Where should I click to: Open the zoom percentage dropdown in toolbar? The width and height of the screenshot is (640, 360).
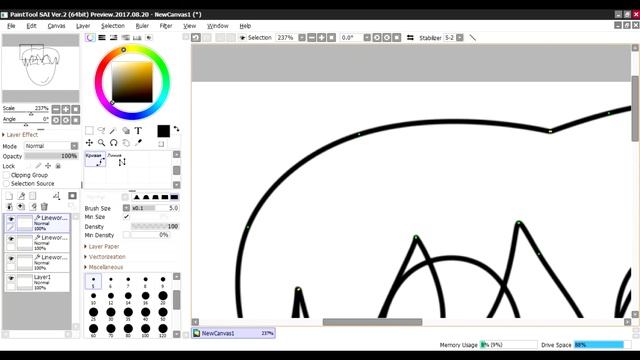[302, 38]
